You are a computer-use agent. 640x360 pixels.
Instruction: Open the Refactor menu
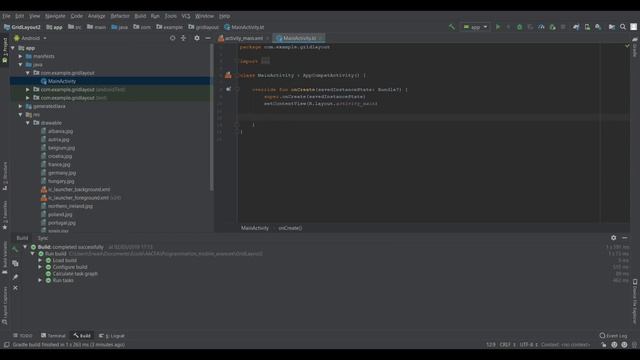[120, 16]
